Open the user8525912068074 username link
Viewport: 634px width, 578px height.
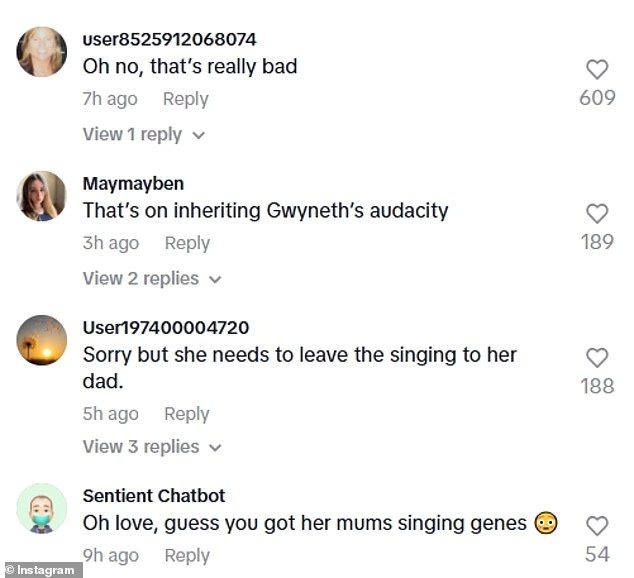(169, 40)
